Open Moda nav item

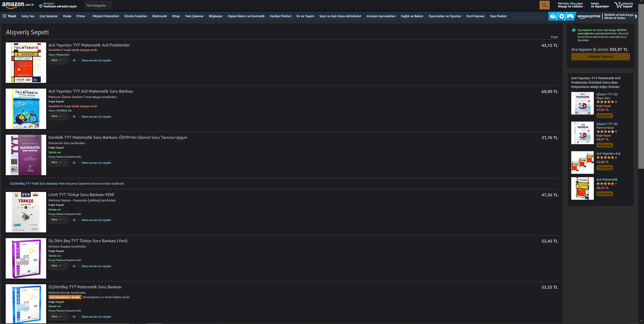click(67, 16)
